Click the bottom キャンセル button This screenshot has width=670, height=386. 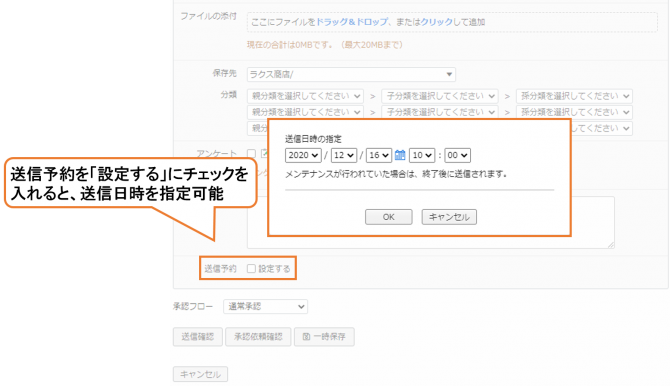point(200,374)
